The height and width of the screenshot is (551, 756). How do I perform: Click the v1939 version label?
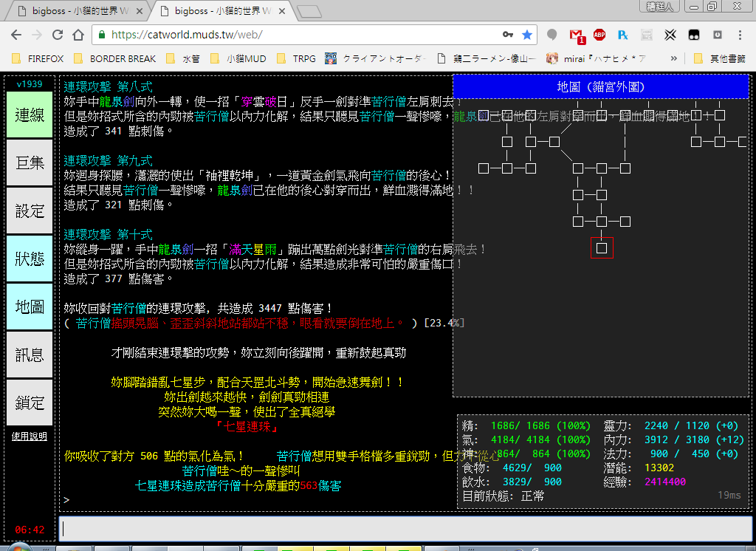pos(30,84)
